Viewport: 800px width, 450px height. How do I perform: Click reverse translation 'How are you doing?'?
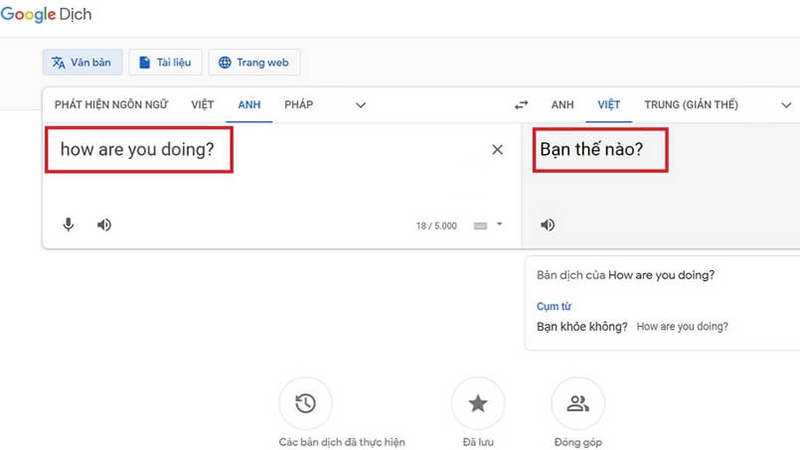pos(682,327)
